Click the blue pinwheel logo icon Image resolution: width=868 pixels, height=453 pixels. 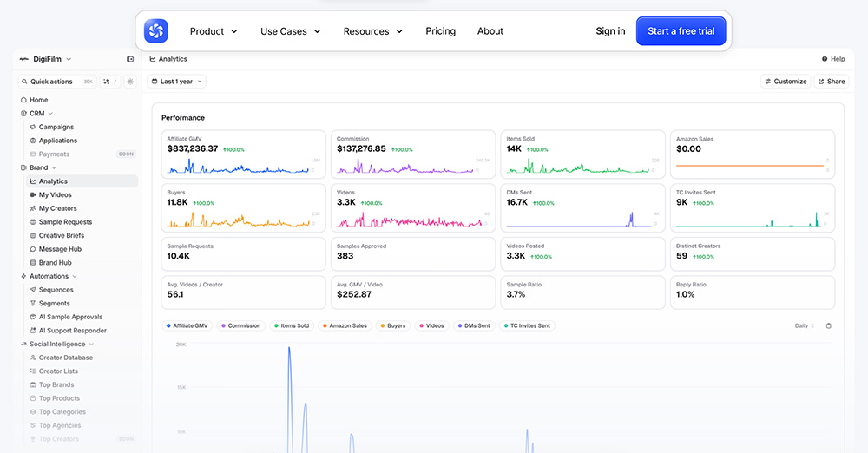click(x=156, y=31)
